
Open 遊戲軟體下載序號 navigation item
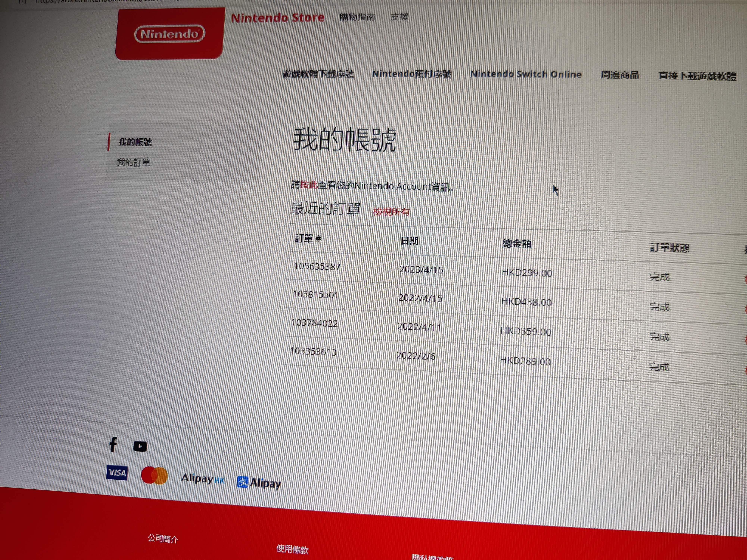pos(318,74)
